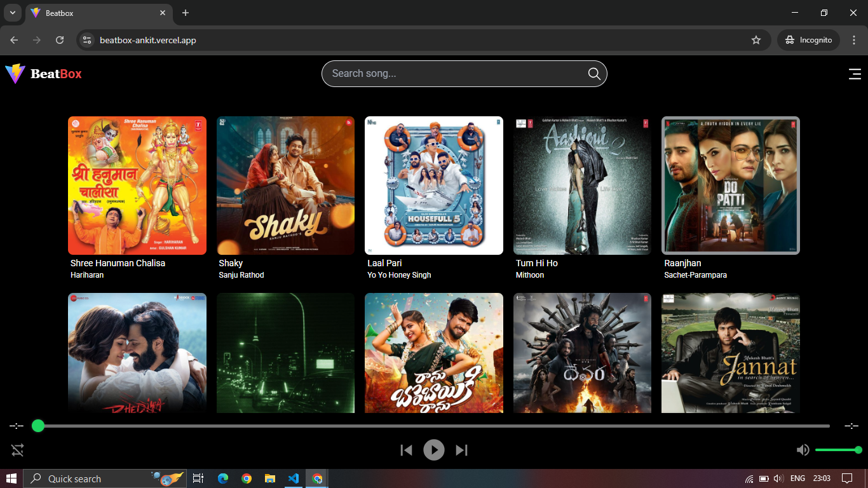Open the hamburger menu icon
Screen dimensions: 868x488
tap(855, 74)
